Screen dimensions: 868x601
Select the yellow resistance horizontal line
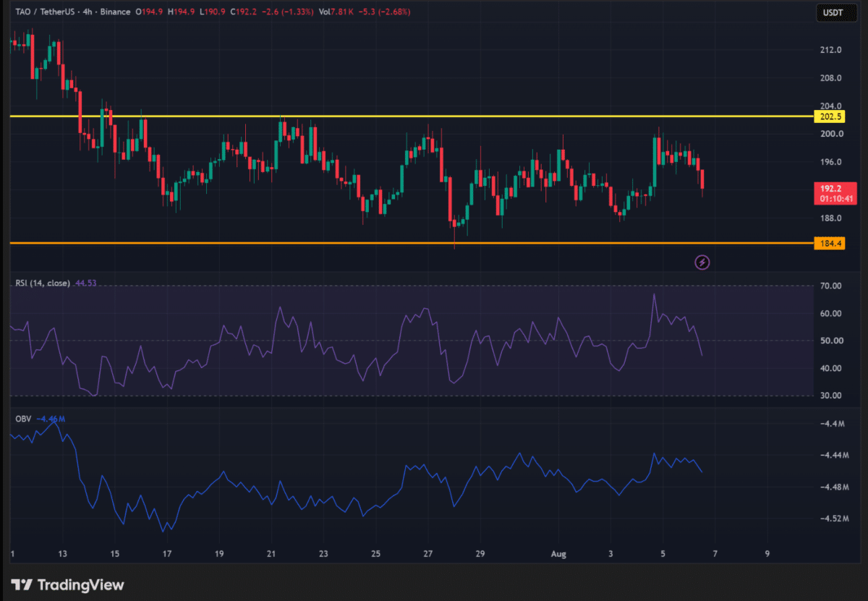click(x=411, y=116)
